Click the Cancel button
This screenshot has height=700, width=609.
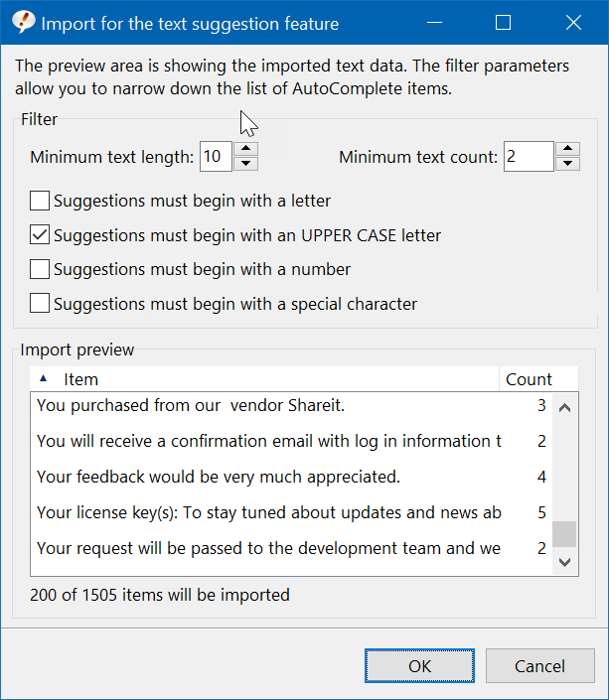pyautogui.click(x=540, y=666)
